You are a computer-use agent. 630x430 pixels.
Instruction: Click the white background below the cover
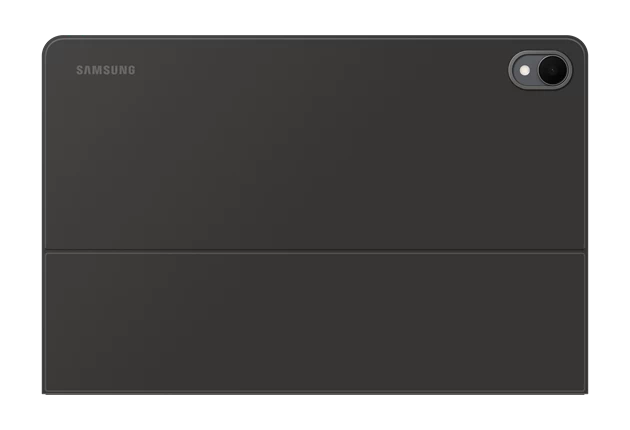click(x=315, y=412)
